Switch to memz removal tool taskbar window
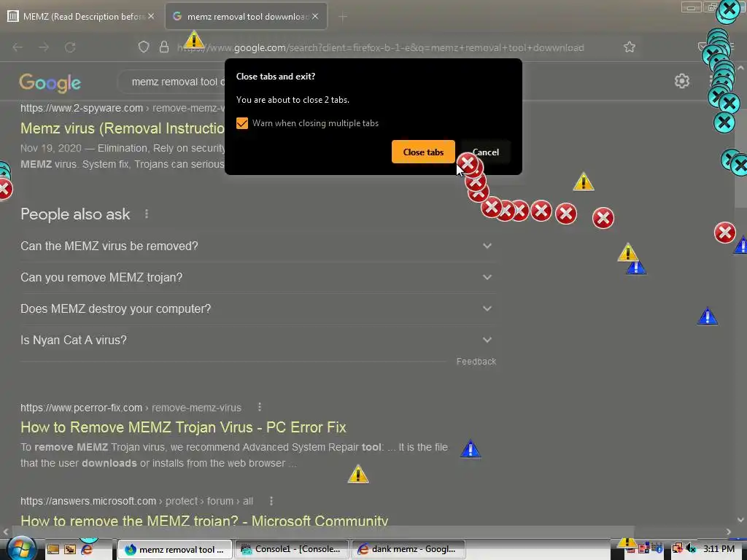This screenshot has width=747, height=560. coord(175,550)
